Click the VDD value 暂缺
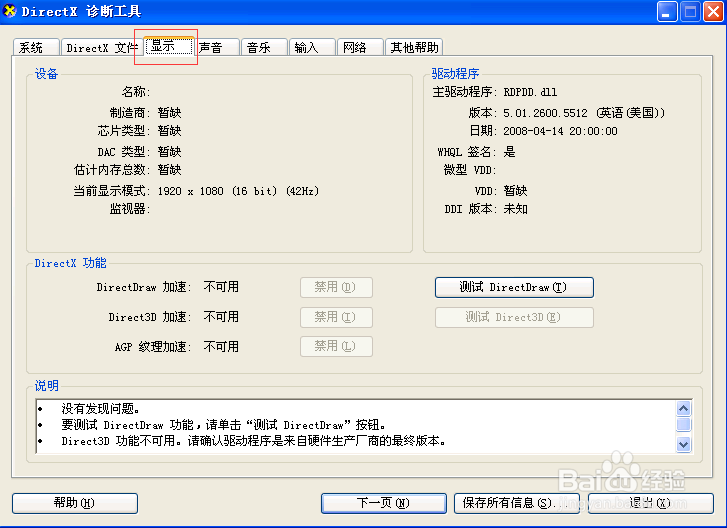 coord(516,191)
